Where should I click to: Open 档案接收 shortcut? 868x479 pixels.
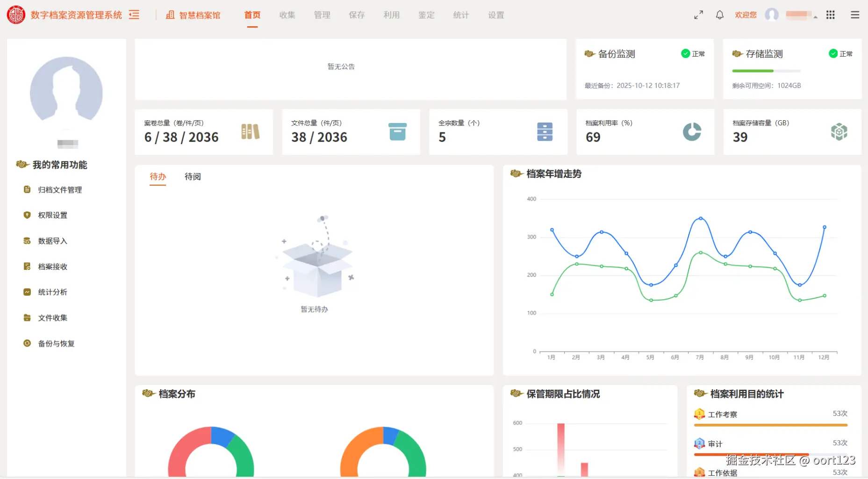point(53,267)
